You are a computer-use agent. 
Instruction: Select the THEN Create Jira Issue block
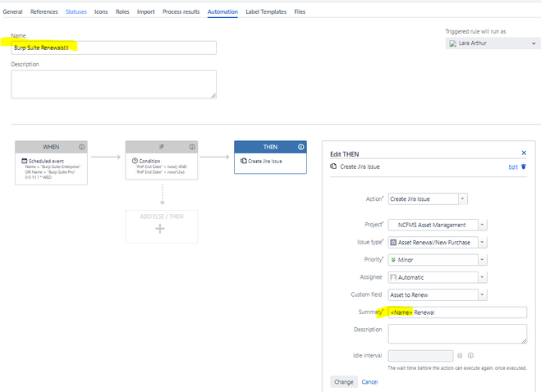pyautogui.click(x=271, y=157)
